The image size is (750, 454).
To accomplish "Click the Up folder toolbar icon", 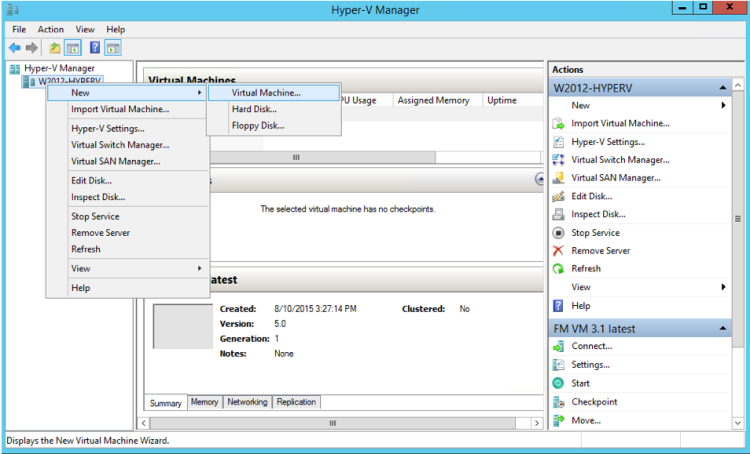I will 55,48.
